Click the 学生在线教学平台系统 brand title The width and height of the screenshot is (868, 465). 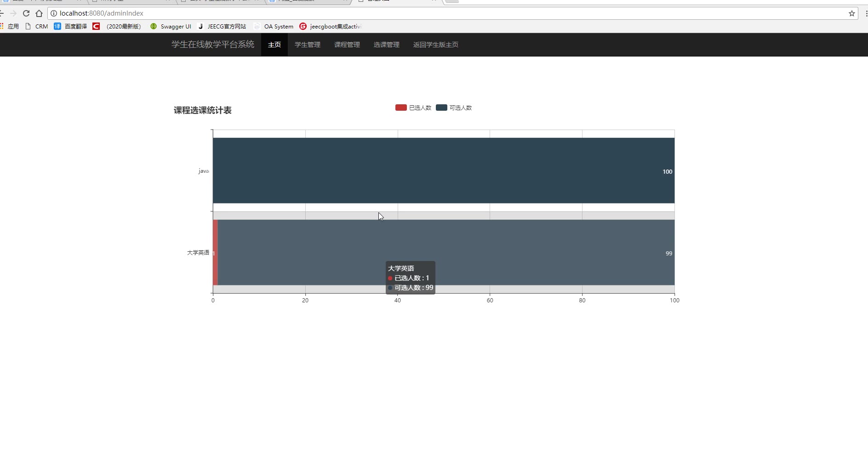tap(213, 45)
